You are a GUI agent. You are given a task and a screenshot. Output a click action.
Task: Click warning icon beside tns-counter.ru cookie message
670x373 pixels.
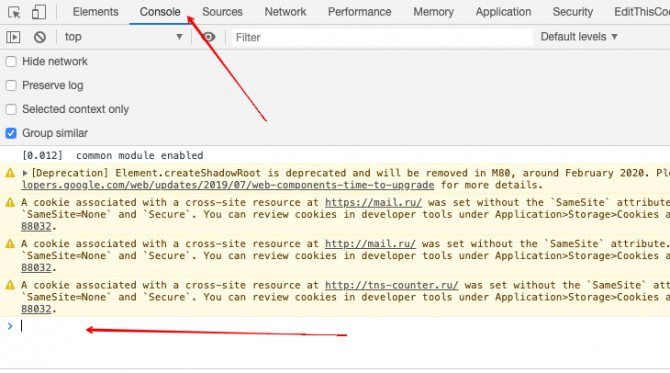(x=10, y=285)
